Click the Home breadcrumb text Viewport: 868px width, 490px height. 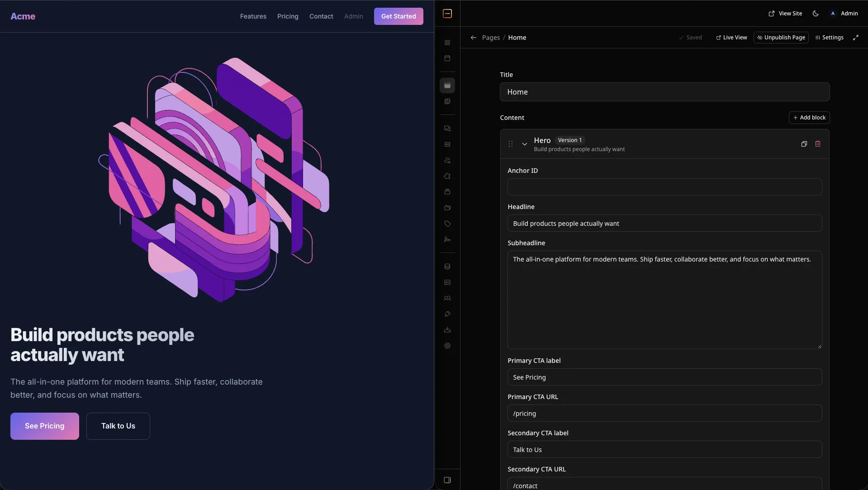(517, 38)
